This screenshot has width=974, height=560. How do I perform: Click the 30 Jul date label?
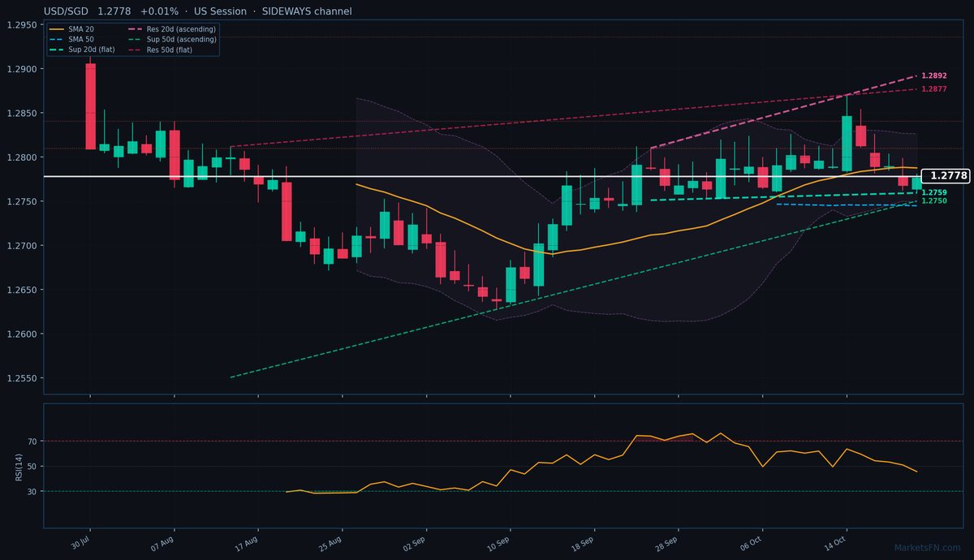point(79,541)
